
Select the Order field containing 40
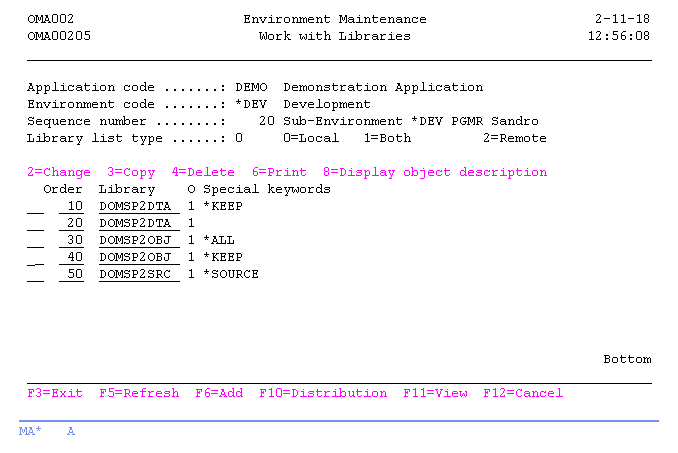pos(71,257)
